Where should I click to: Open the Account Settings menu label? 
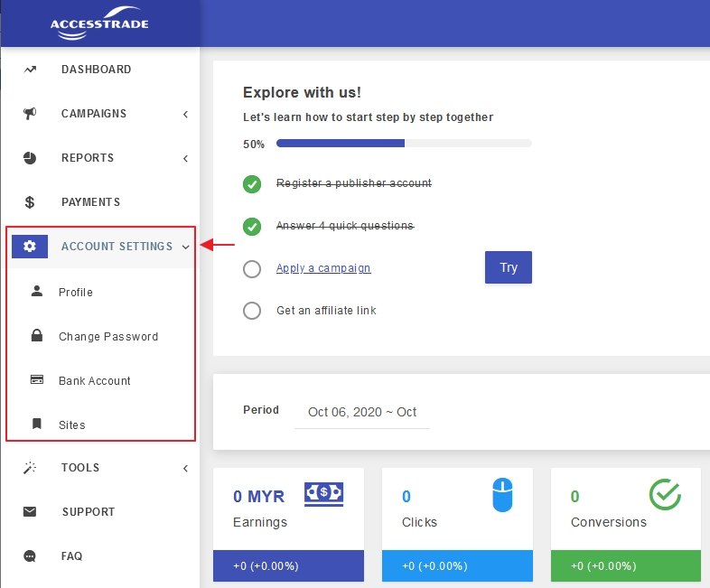click(x=117, y=247)
